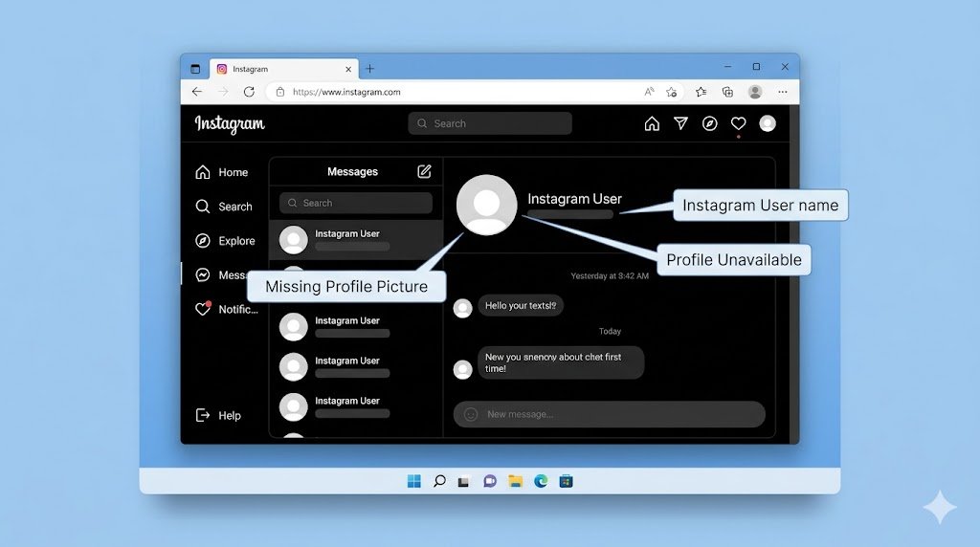Image resolution: width=980 pixels, height=547 pixels.
Task: Open Explore in the left sidebar
Action: click(225, 241)
